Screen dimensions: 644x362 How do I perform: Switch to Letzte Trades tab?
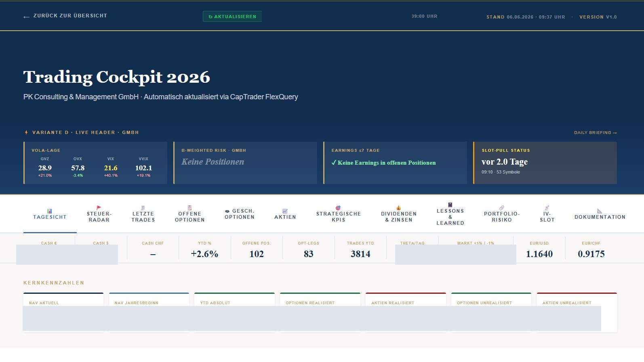[143, 214]
